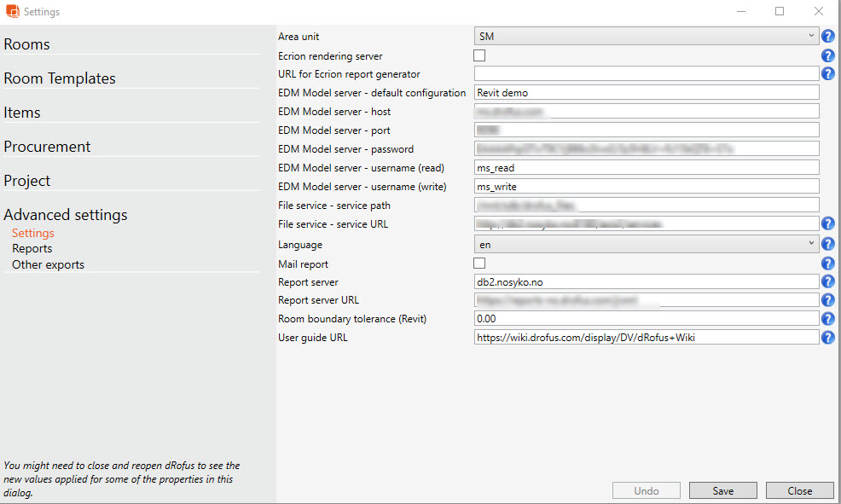The width and height of the screenshot is (841, 504).
Task: Open help for URL for Ecrion report generator
Action: (827, 74)
